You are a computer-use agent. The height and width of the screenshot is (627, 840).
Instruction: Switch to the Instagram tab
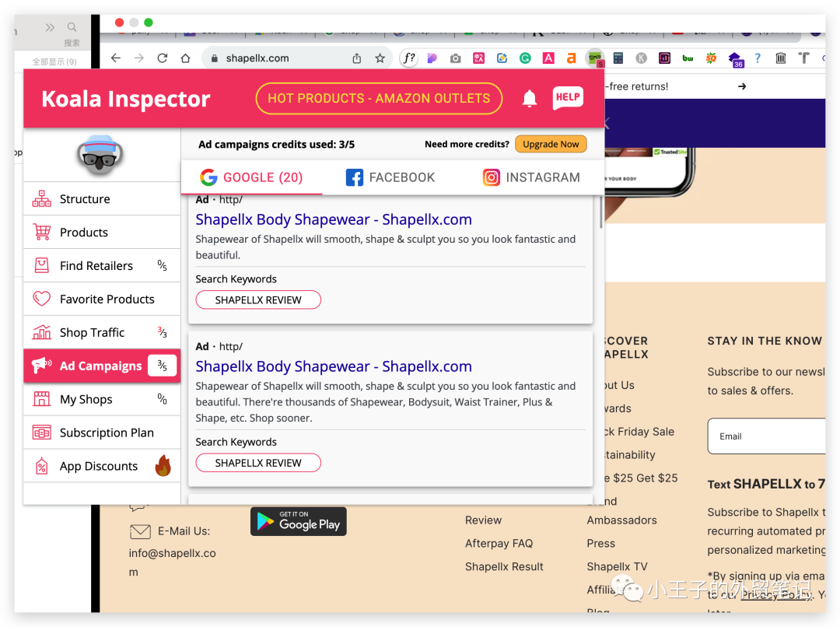(531, 177)
